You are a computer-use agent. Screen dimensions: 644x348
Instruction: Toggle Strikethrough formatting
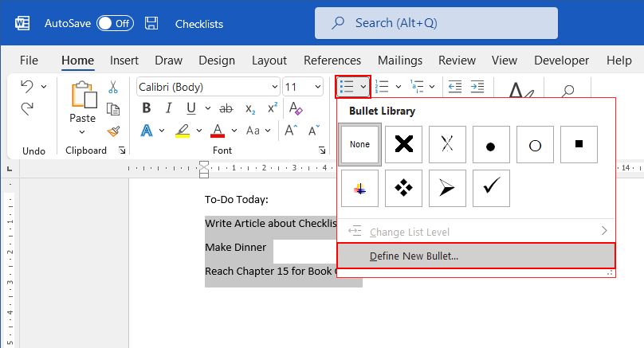pyautogui.click(x=226, y=108)
